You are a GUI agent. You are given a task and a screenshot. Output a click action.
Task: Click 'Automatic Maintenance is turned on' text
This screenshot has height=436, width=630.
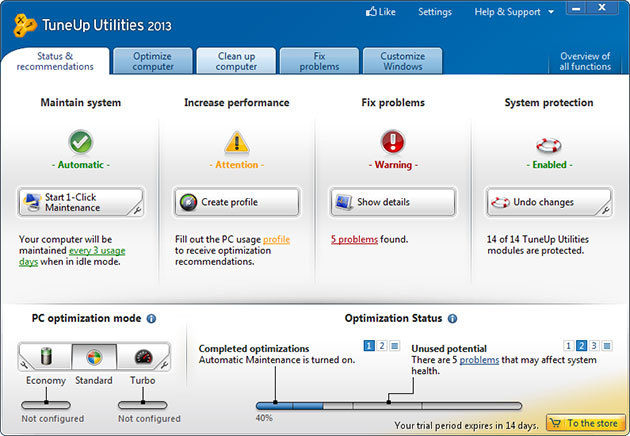coord(277,360)
